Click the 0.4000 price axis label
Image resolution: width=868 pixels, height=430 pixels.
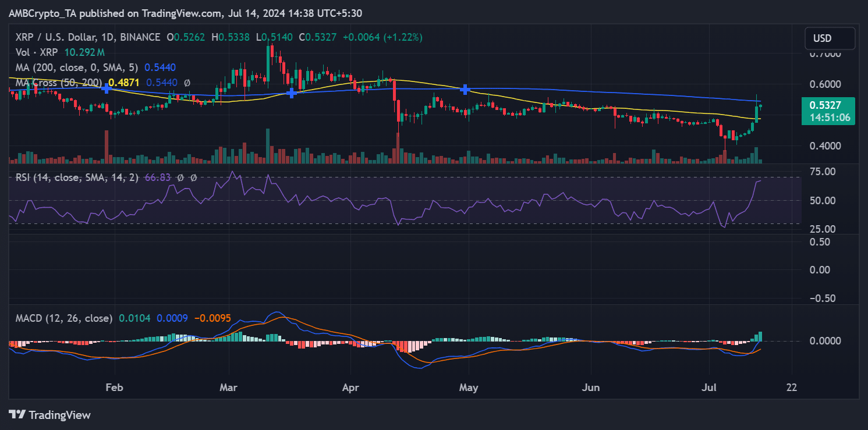tap(824, 145)
